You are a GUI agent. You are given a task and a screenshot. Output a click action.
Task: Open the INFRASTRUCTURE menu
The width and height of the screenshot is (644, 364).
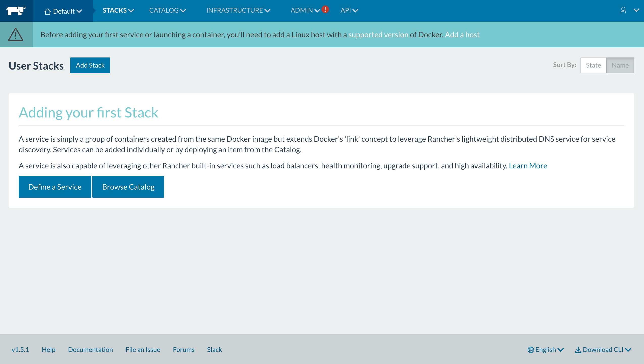coord(238,10)
